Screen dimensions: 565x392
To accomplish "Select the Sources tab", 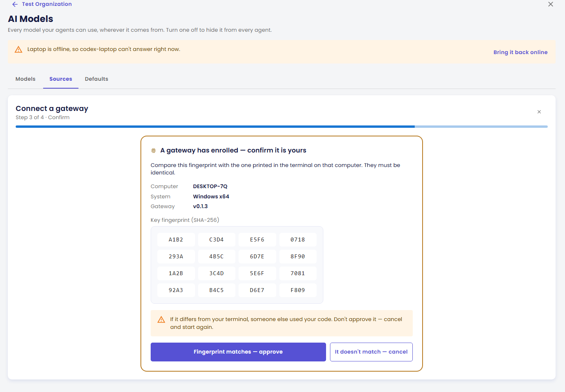I will point(61,79).
